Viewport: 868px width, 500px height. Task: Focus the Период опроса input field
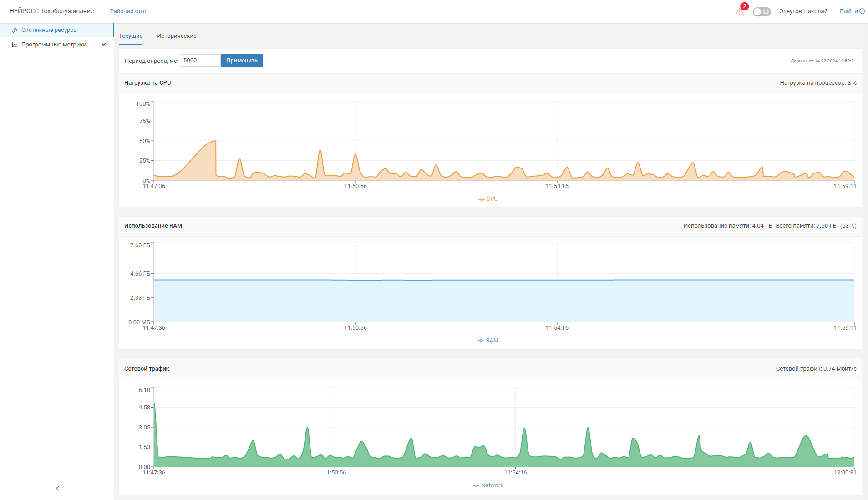(200, 61)
